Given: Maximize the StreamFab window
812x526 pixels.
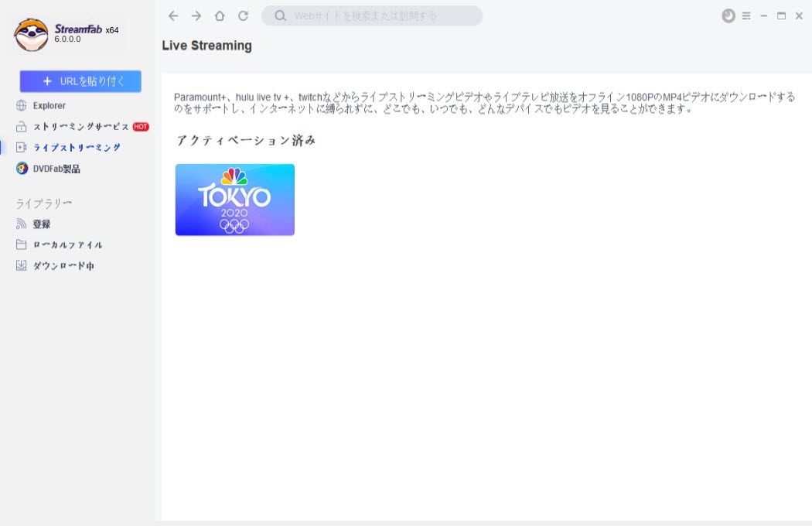Looking at the screenshot, I should (781, 16).
